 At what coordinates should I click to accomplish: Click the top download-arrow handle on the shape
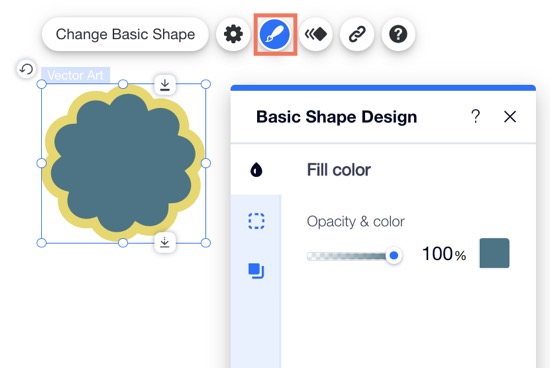pos(165,85)
